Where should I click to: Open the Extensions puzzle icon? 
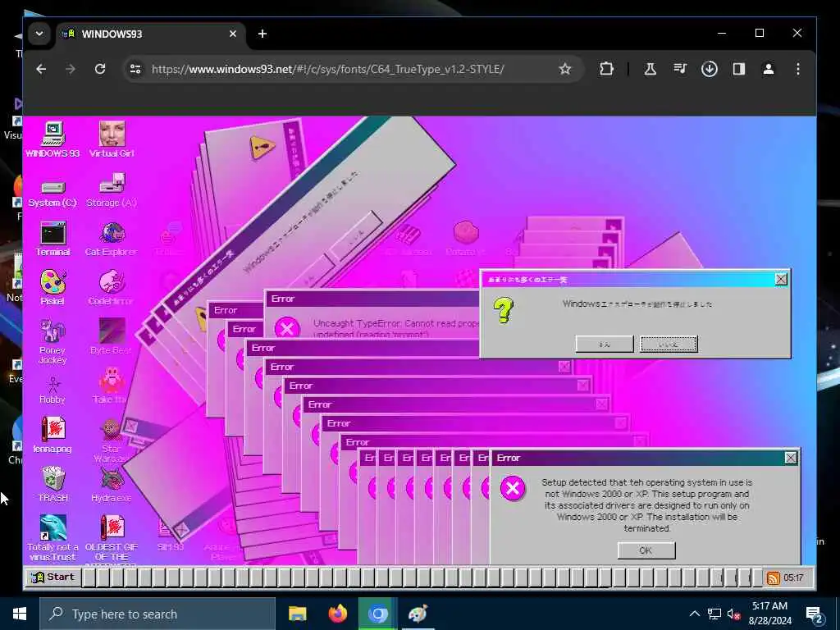pos(606,69)
